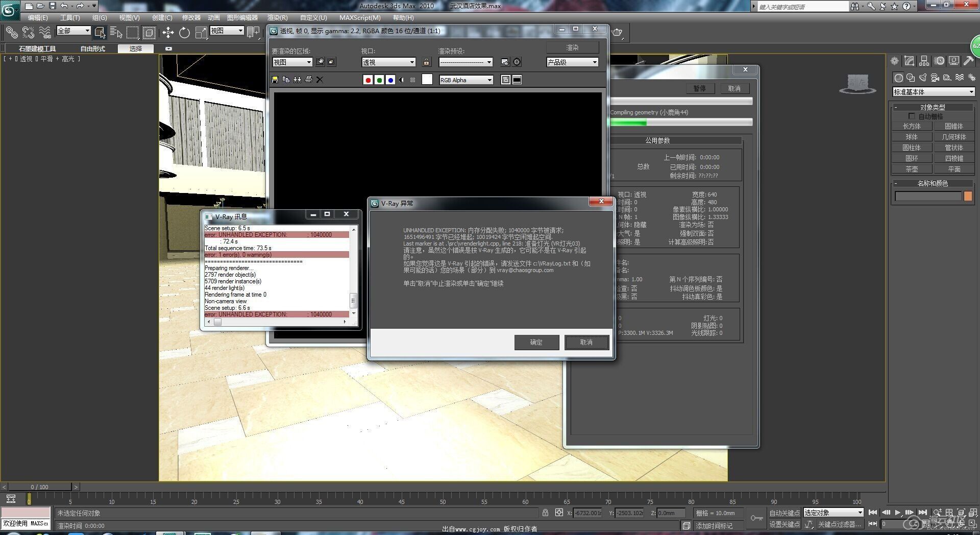Click the object name input field
Image resolution: width=980 pixels, height=535 pixels.
pos(928,196)
